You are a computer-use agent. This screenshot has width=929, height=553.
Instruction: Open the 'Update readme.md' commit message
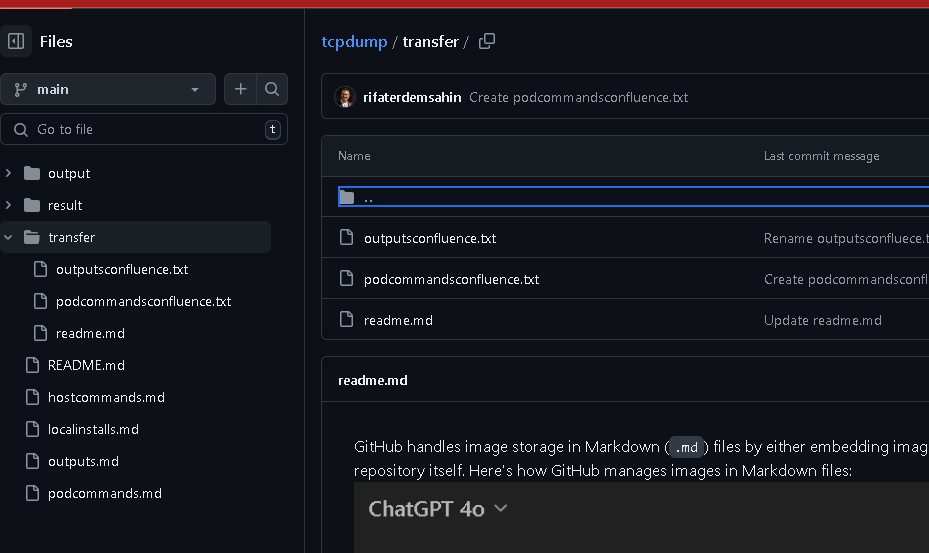coord(822,320)
